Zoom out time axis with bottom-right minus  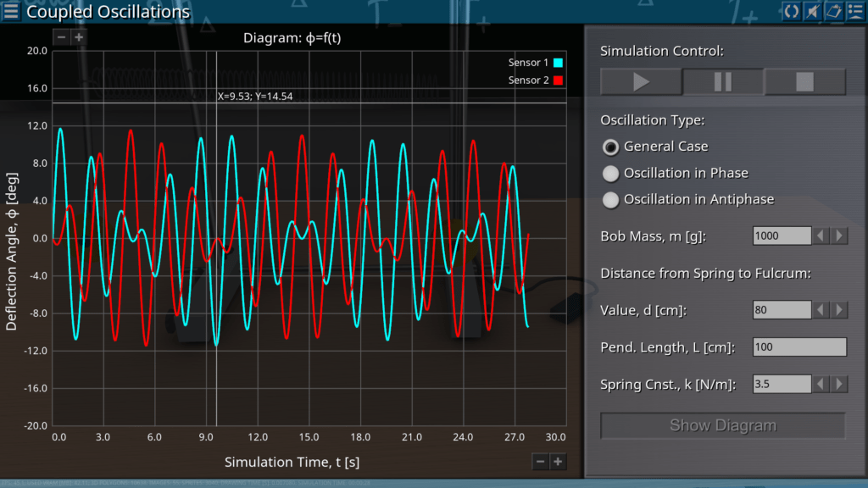pos(541,462)
